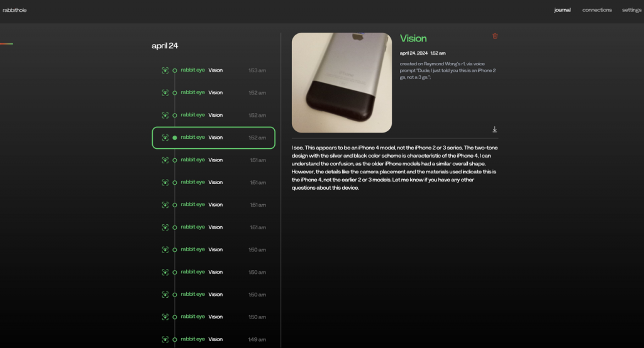Image resolution: width=644 pixels, height=348 pixels.
Task: Open the 1:53 am rabbit eye Vision entry
Action: [x=214, y=70]
